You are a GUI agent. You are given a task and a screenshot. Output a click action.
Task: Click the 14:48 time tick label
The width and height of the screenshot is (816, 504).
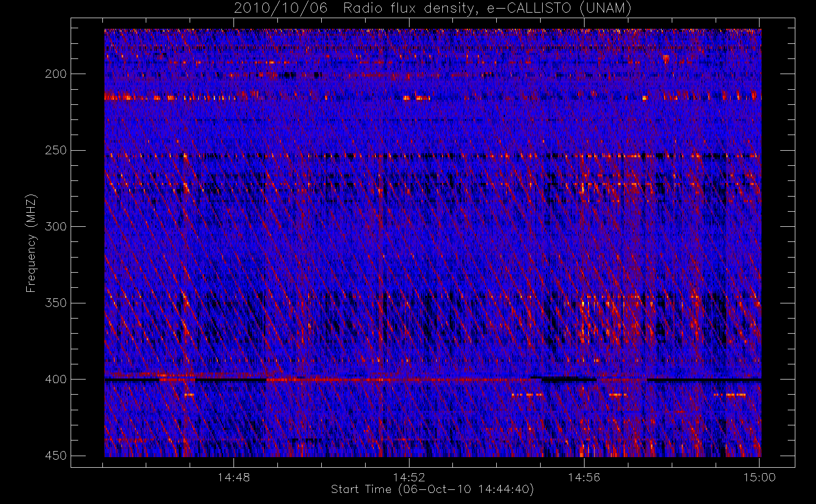pyautogui.click(x=234, y=477)
